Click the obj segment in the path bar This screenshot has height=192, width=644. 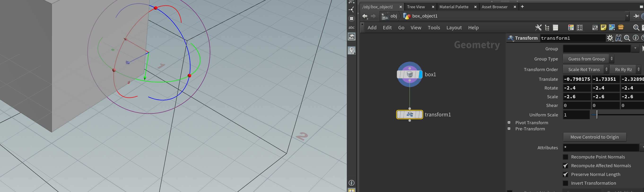point(393,16)
